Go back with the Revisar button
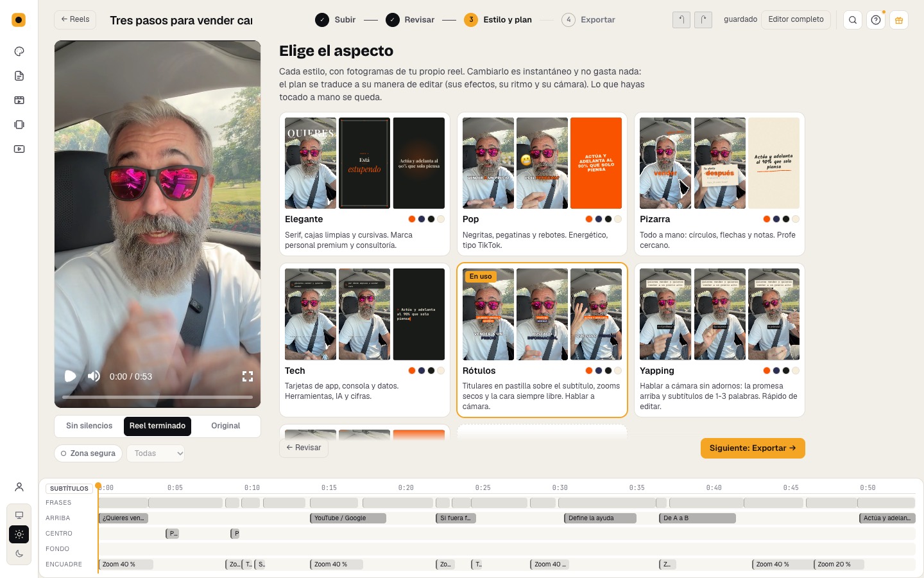The height and width of the screenshot is (578, 924). (x=304, y=448)
